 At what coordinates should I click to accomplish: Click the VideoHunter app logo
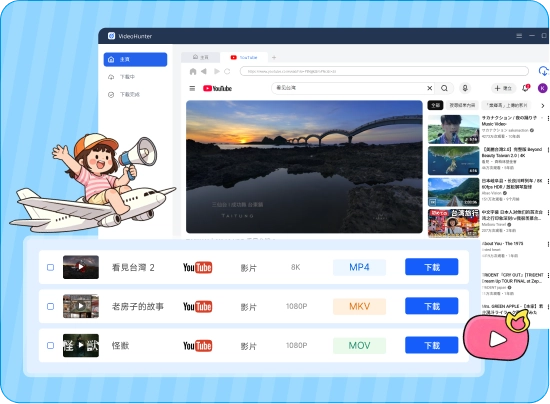[112, 36]
